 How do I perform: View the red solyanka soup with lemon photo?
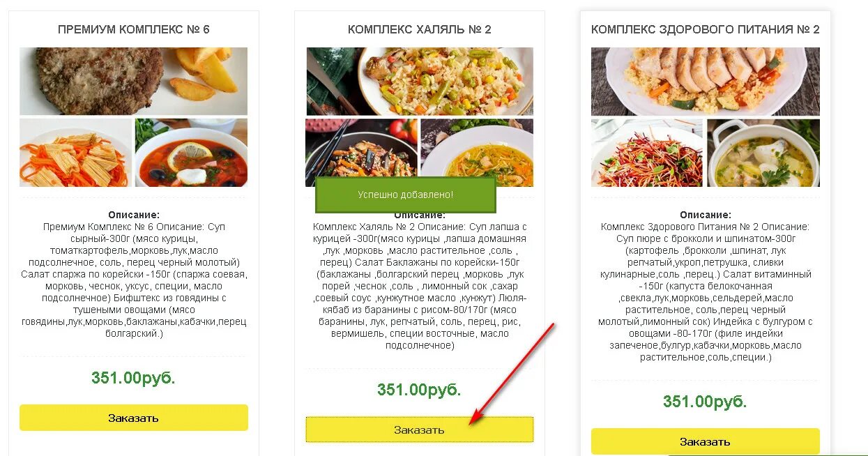191,153
